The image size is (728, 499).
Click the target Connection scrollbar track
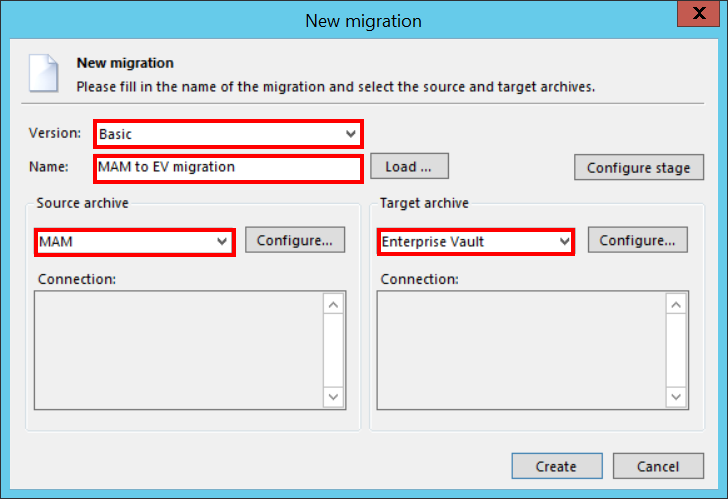677,350
